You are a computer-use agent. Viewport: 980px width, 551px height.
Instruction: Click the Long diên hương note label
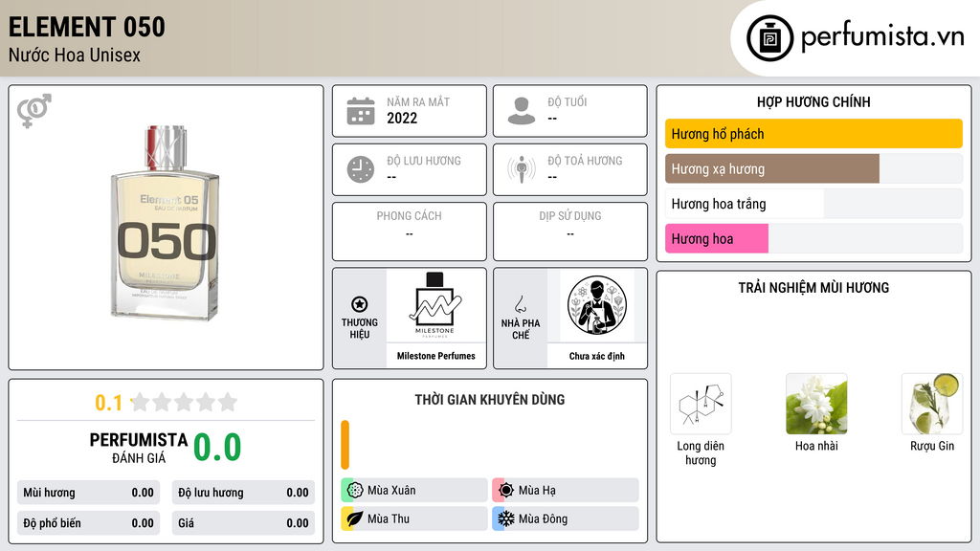701,452
